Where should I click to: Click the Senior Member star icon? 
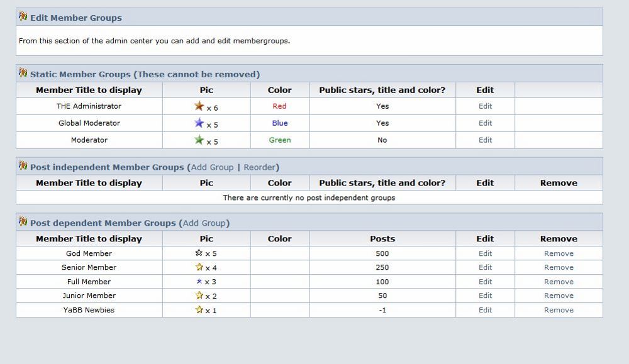coord(199,267)
